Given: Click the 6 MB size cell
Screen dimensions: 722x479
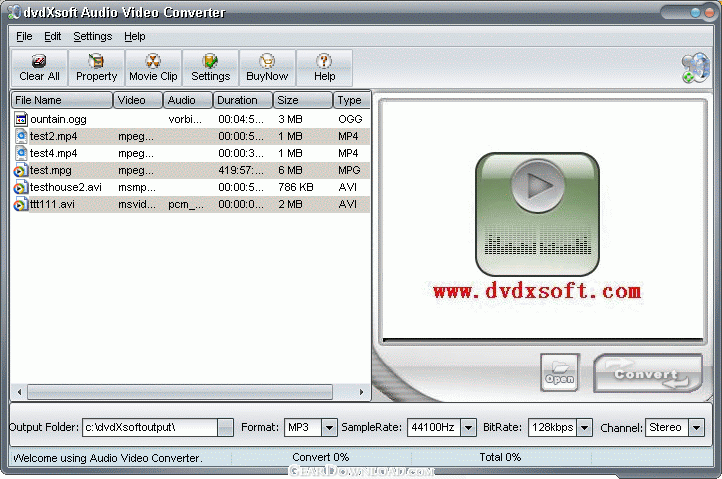Looking at the screenshot, I should click(x=290, y=170).
